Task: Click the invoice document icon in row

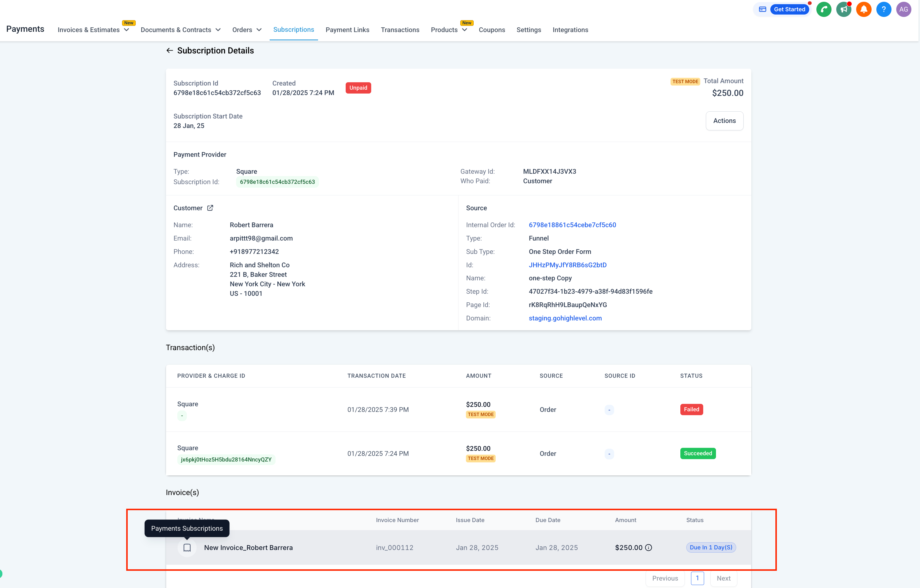Action: (x=187, y=548)
